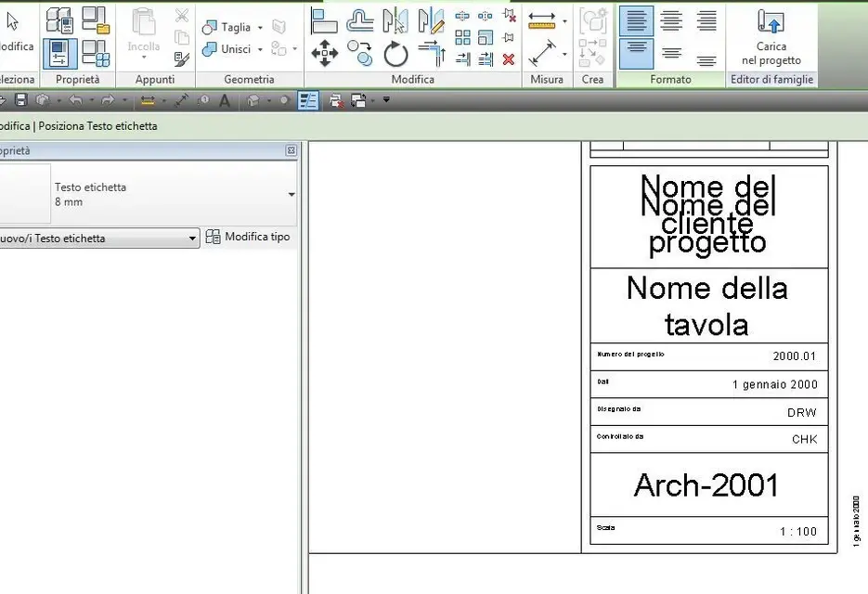The width and height of the screenshot is (868, 594).
Task: Select the '2000.01' project number value
Action: [795, 356]
